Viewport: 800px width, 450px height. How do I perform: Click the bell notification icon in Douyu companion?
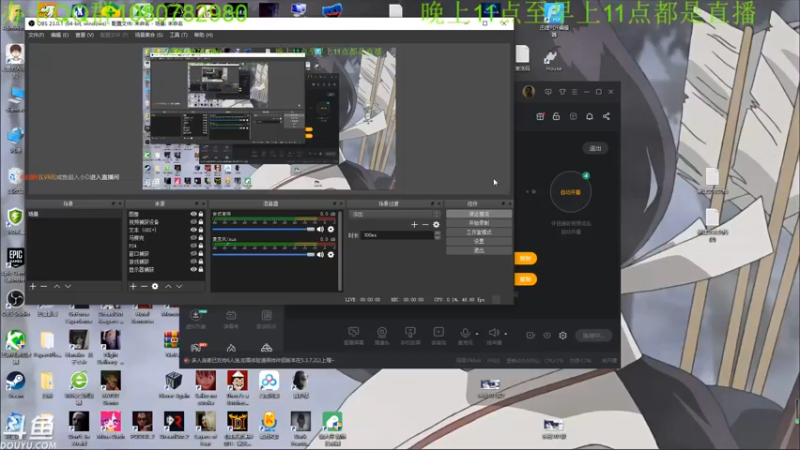click(x=589, y=116)
